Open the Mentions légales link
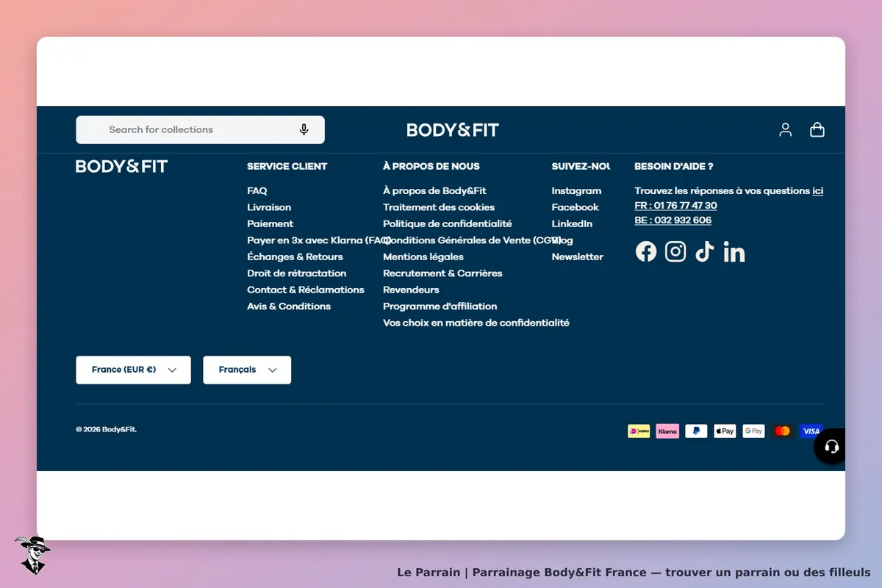The width and height of the screenshot is (882, 588). coord(423,257)
